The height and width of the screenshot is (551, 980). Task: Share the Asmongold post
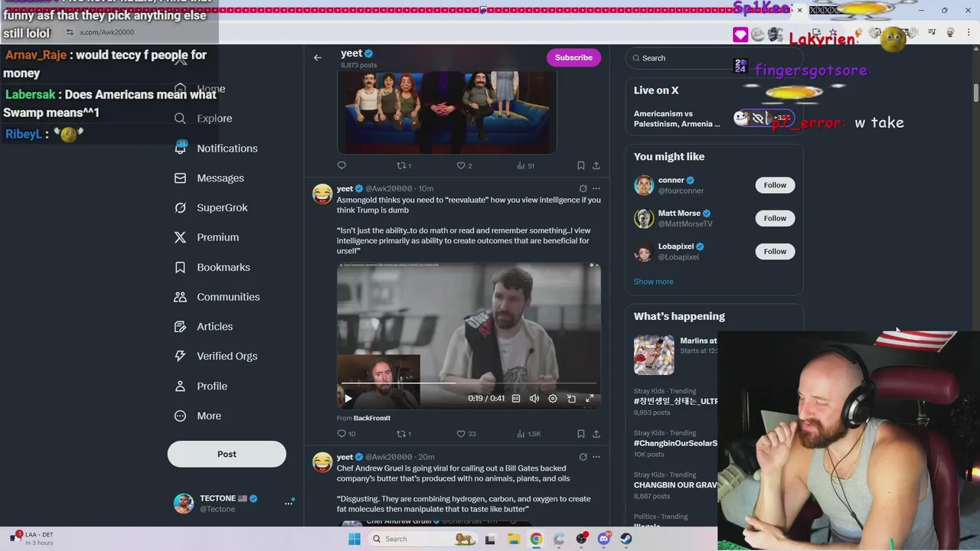click(x=596, y=434)
